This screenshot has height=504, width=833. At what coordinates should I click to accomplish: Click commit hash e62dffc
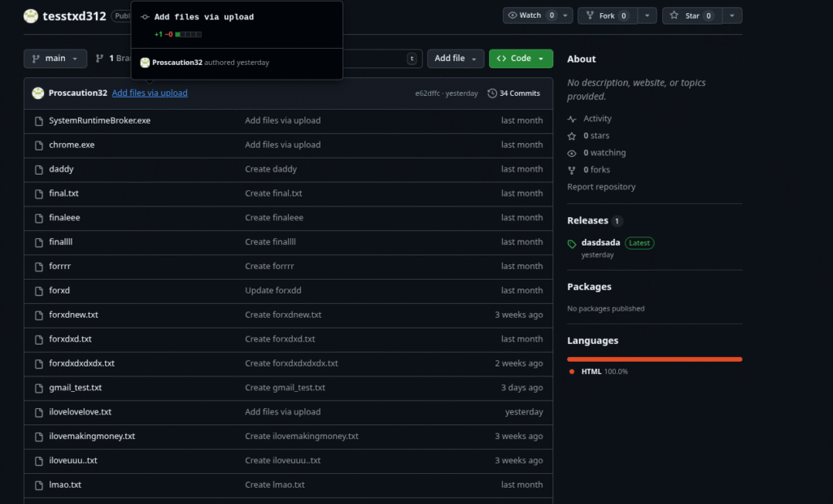427,93
